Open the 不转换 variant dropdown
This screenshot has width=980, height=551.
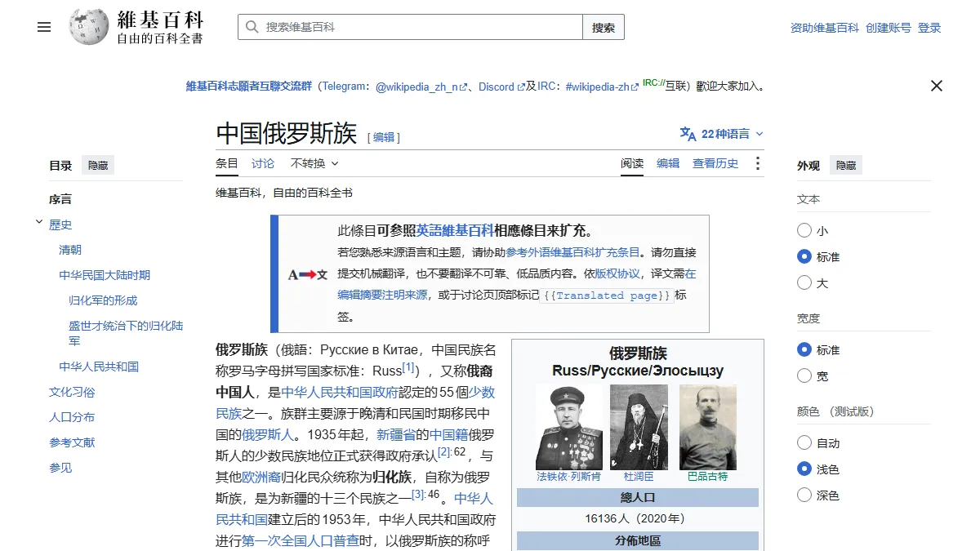click(x=314, y=163)
